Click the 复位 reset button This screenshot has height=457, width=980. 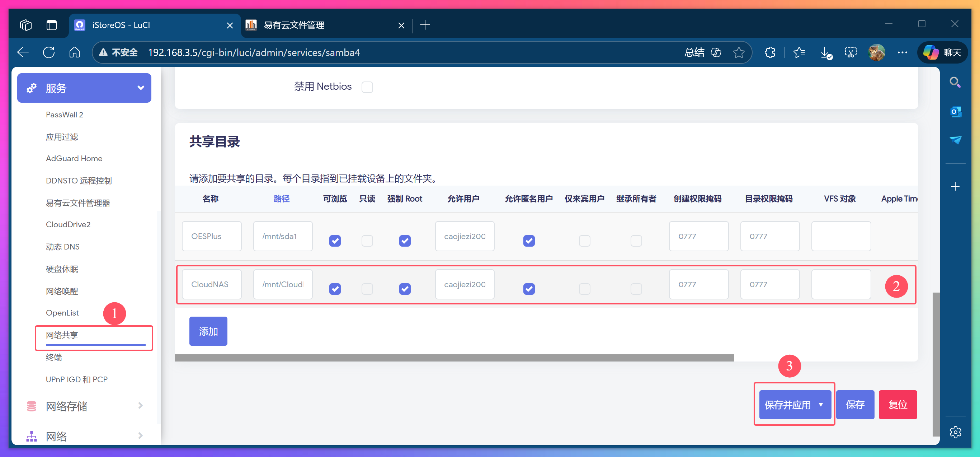coord(898,405)
